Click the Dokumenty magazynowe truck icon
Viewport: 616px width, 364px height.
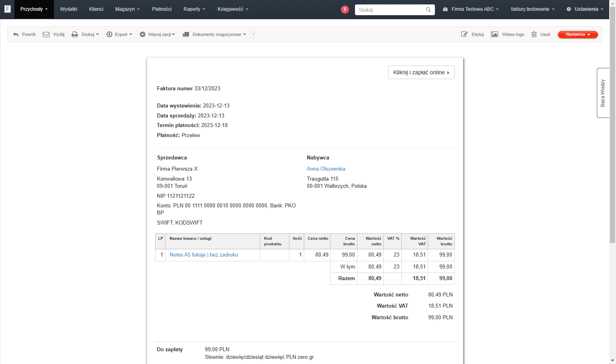point(186,35)
